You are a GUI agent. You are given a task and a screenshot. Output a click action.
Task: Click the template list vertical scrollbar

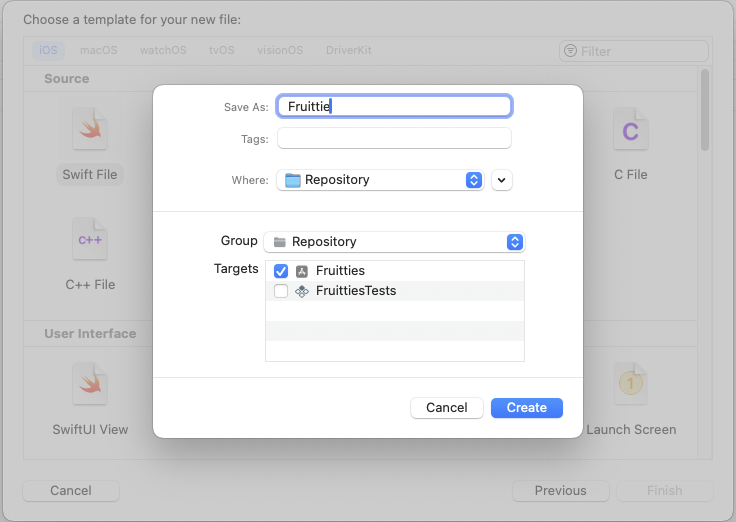(x=705, y=110)
